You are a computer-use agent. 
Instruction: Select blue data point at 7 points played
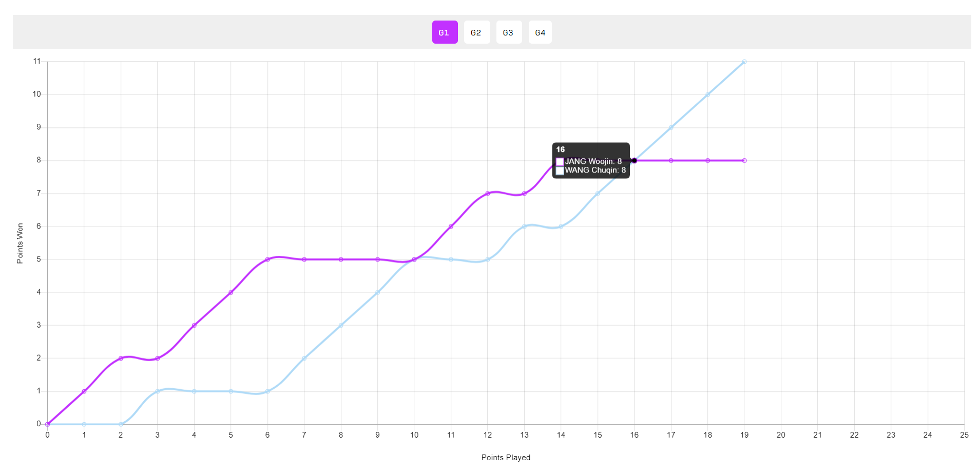point(304,358)
